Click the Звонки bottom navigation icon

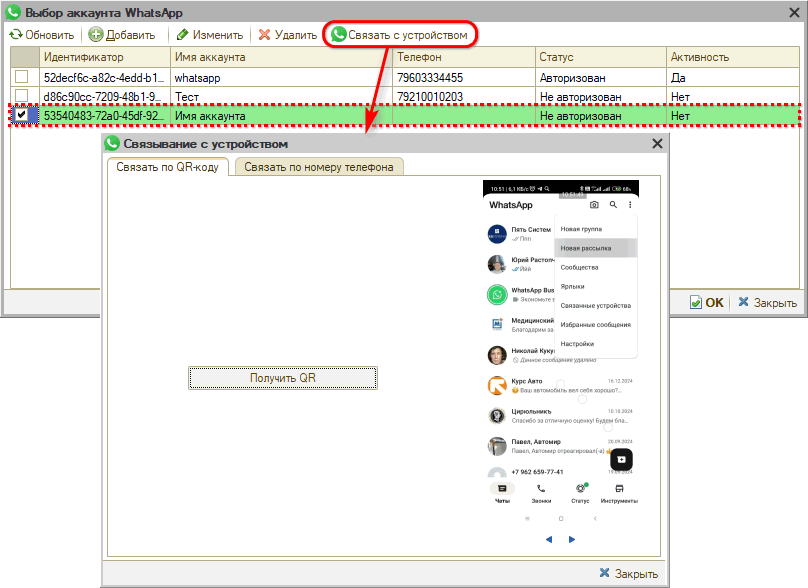point(541,489)
